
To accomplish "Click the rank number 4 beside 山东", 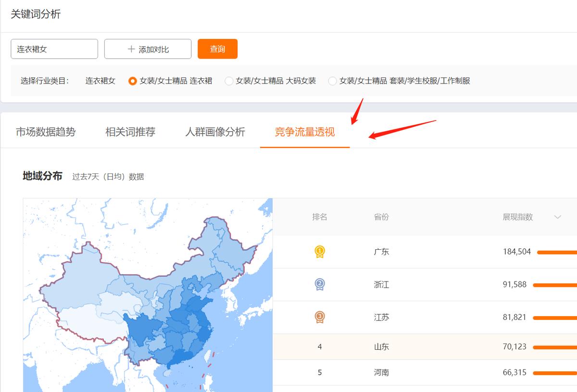I will click(x=320, y=347).
